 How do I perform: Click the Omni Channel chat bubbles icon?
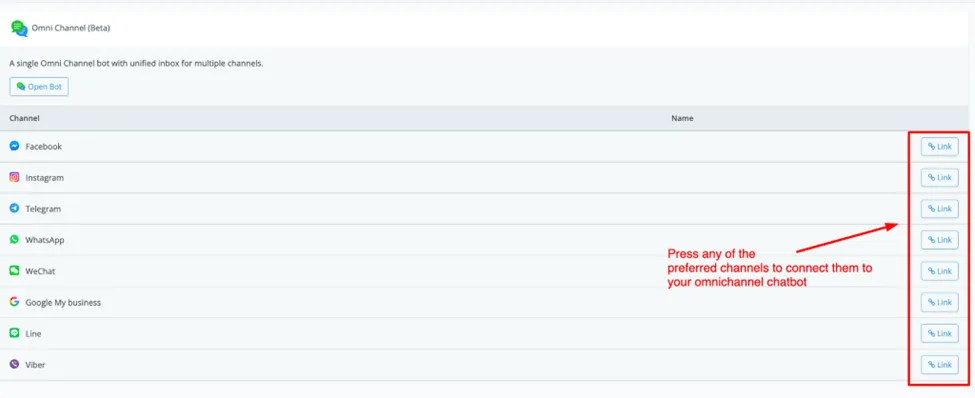tap(19, 28)
